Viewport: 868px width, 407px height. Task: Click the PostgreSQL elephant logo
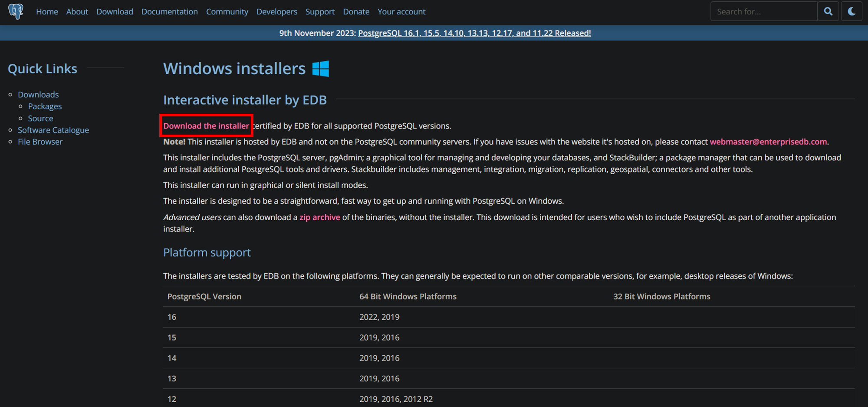(16, 11)
